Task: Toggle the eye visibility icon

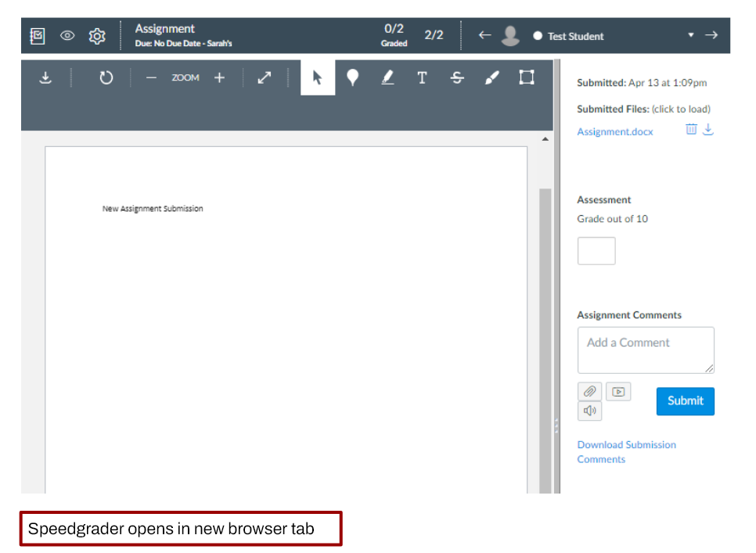Action: coord(67,36)
